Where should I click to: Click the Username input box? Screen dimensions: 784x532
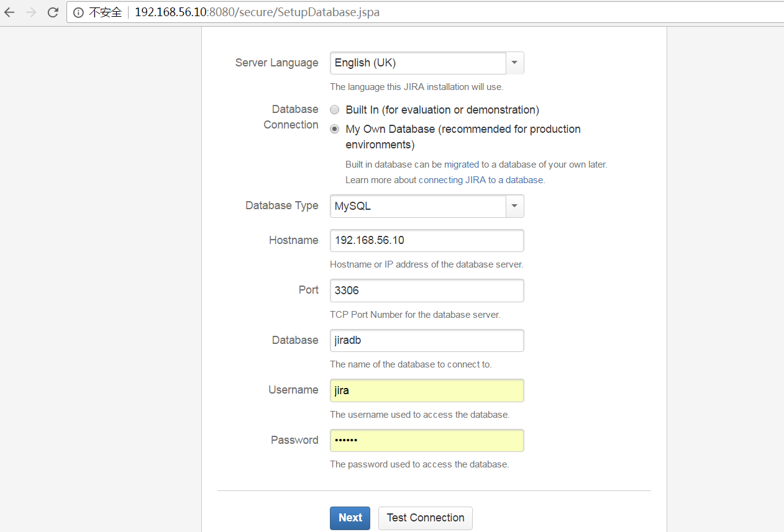click(x=426, y=390)
